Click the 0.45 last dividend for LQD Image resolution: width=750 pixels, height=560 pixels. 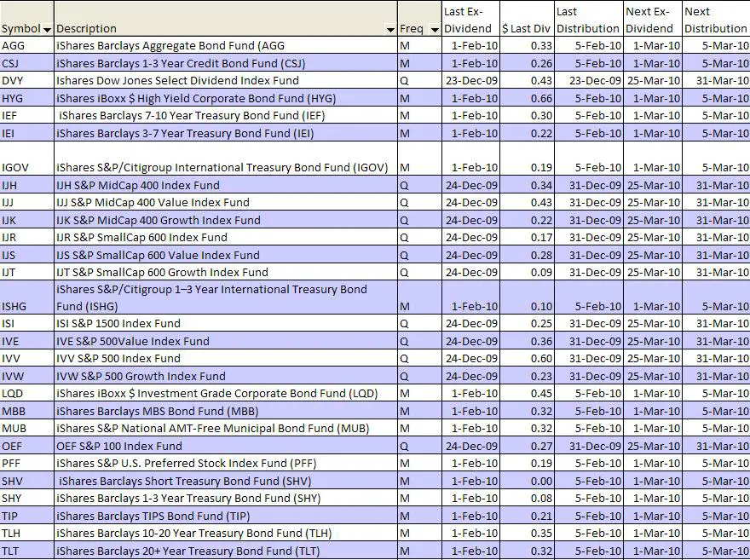[527, 393]
